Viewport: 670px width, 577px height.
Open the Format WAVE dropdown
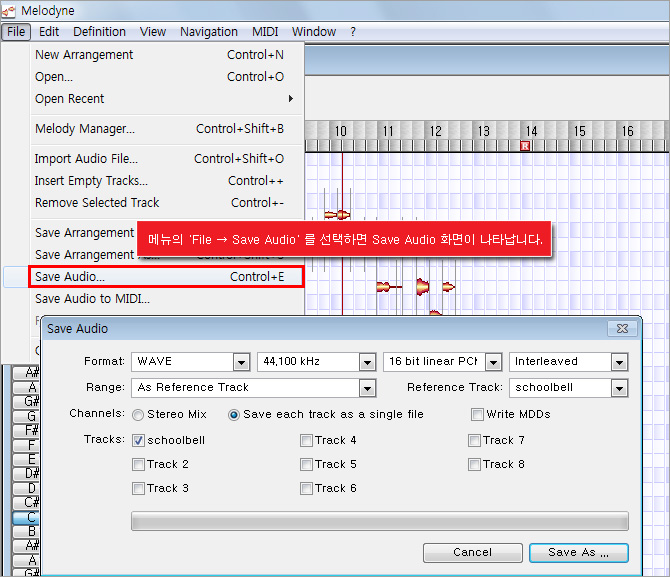point(191,362)
